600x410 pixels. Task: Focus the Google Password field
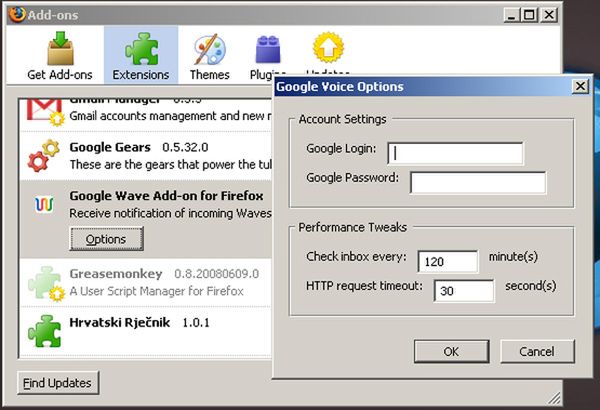tap(478, 183)
